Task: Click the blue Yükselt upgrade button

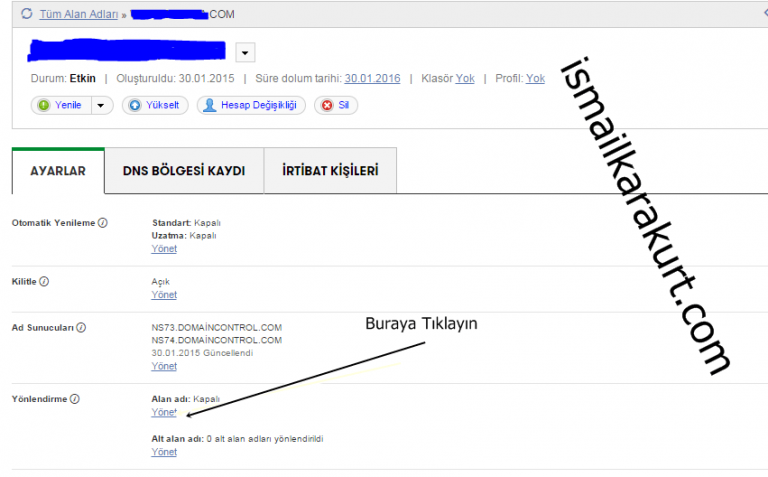Action: tap(155, 105)
